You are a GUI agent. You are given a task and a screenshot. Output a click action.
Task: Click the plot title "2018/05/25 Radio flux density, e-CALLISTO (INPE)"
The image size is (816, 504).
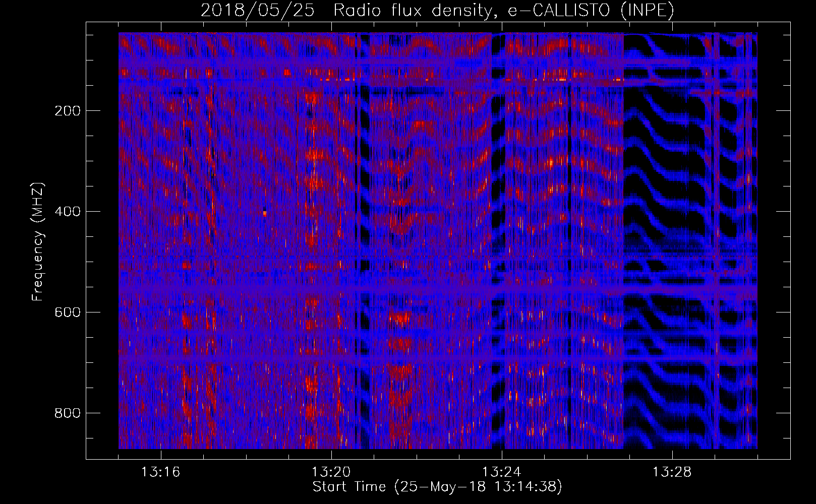pos(437,10)
